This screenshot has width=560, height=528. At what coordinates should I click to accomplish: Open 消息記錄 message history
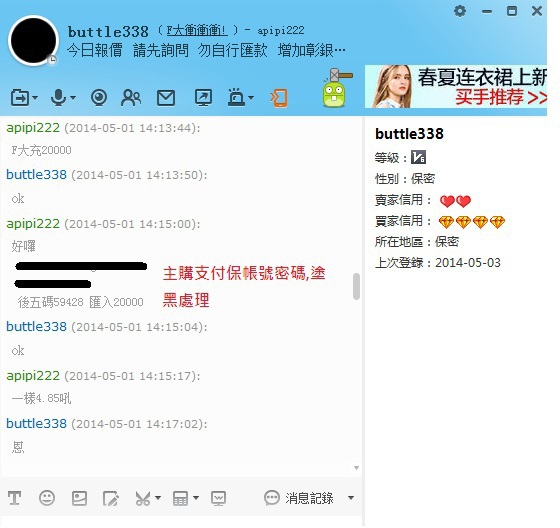(299, 498)
